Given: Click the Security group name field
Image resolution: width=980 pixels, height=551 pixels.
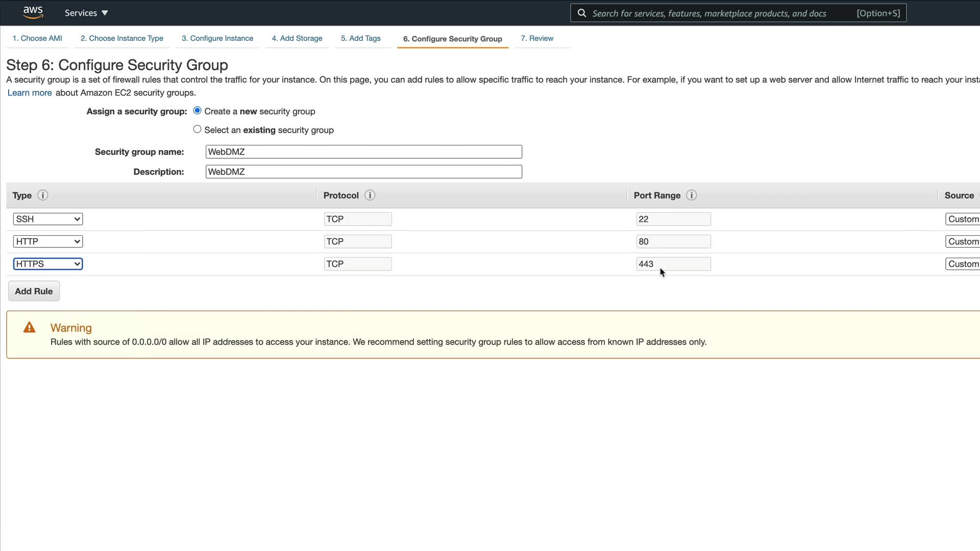Looking at the screenshot, I should pyautogui.click(x=363, y=152).
